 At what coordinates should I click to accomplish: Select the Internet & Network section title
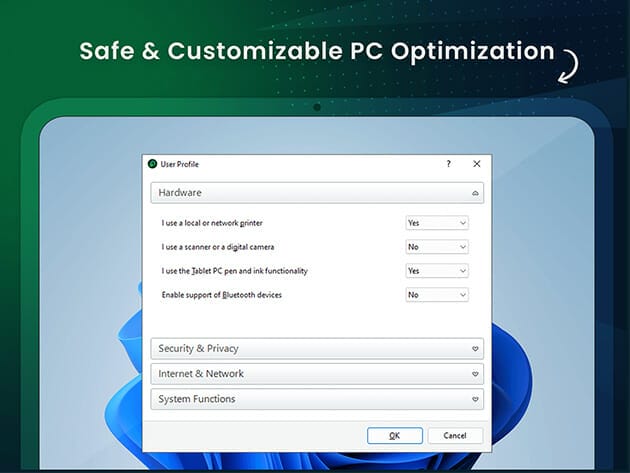click(201, 374)
